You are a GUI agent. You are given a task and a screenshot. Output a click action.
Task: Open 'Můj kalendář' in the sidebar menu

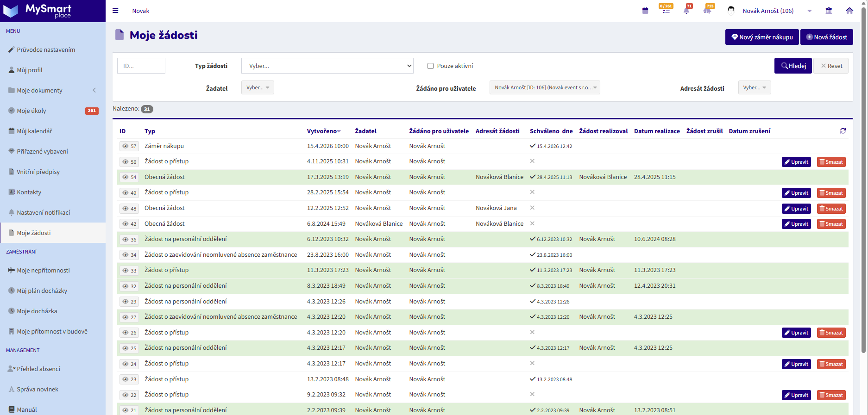[34, 131]
